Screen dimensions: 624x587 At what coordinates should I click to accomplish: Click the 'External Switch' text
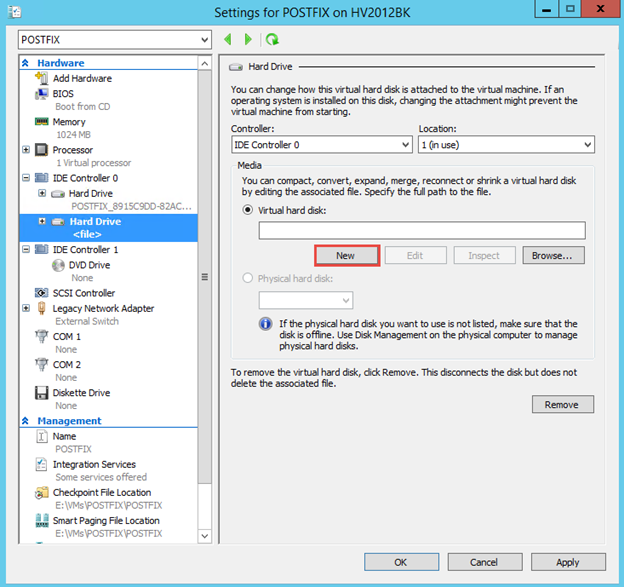[x=87, y=321]
